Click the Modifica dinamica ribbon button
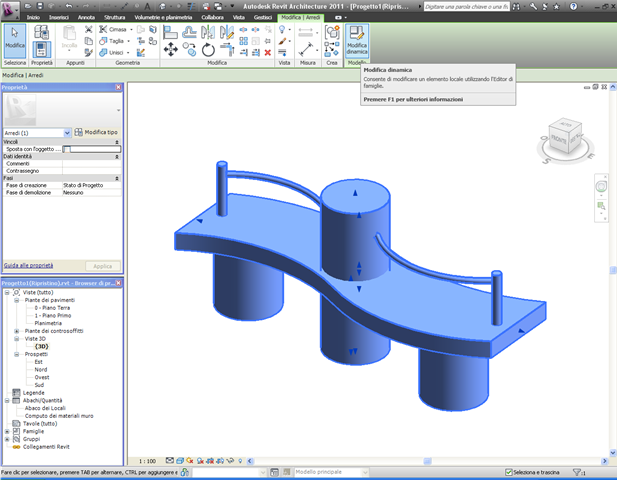The height and width of the screenshot is (480, 617). pyautogui.click(x=357, y=41)
